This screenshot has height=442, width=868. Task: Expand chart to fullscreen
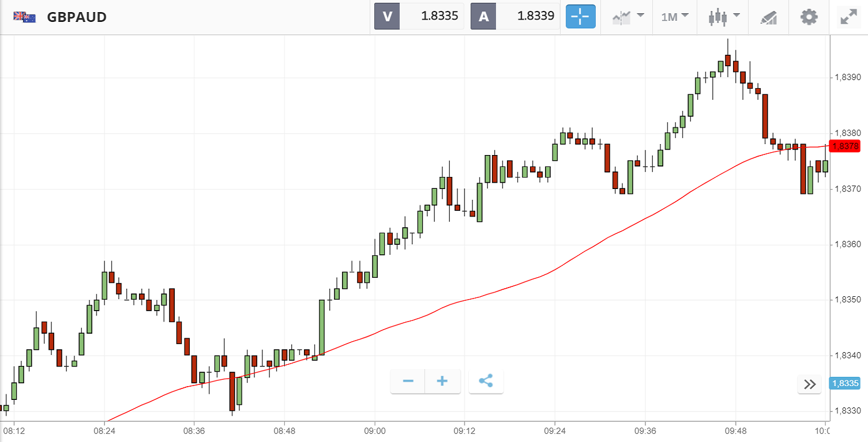(848, 17)
